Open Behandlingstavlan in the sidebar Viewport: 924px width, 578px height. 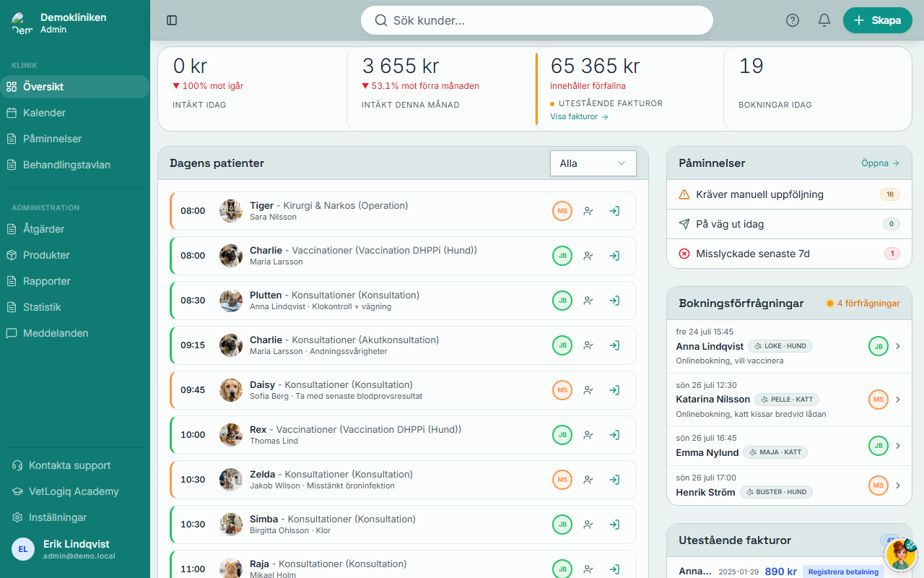tap(75, 165)
